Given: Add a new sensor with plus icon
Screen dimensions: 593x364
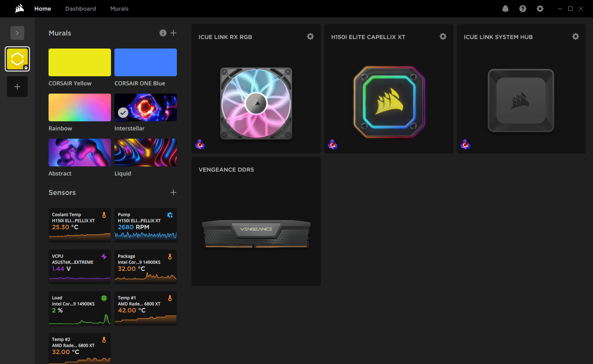Looking at the screenshot, I should [x=173, y=192].
